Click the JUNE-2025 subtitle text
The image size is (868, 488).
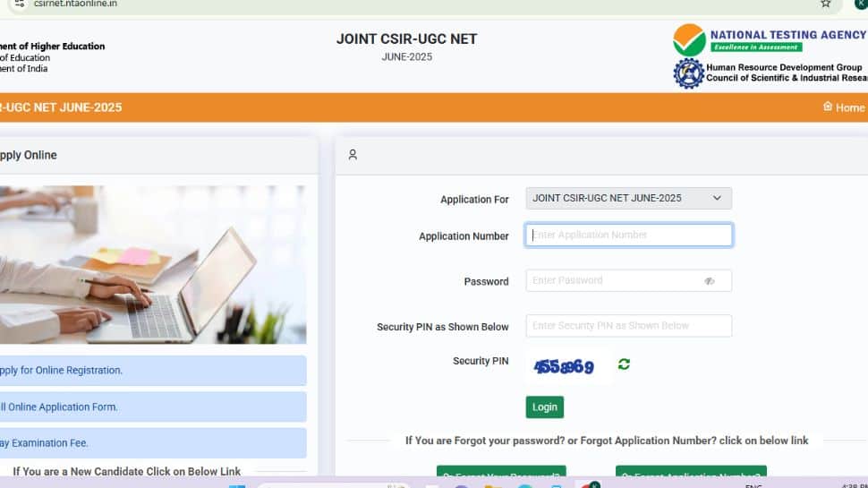(407, 57)
